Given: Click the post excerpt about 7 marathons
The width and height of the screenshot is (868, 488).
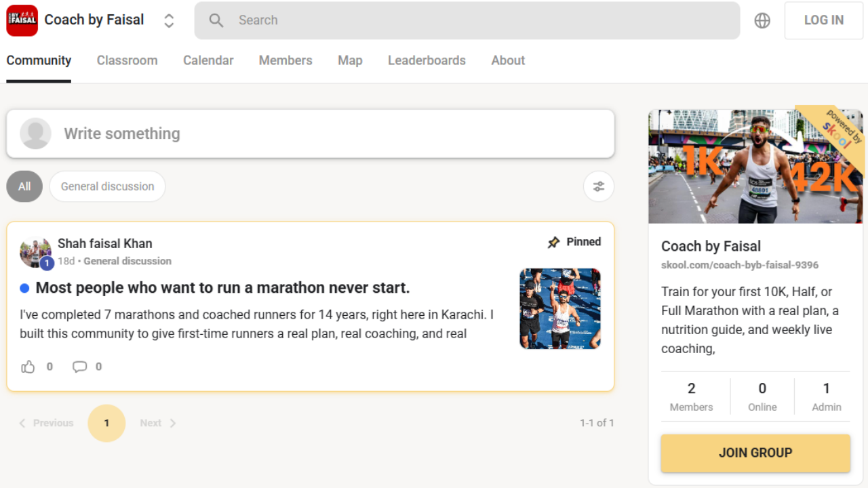Looking at the screenshot, I should 257,324.
